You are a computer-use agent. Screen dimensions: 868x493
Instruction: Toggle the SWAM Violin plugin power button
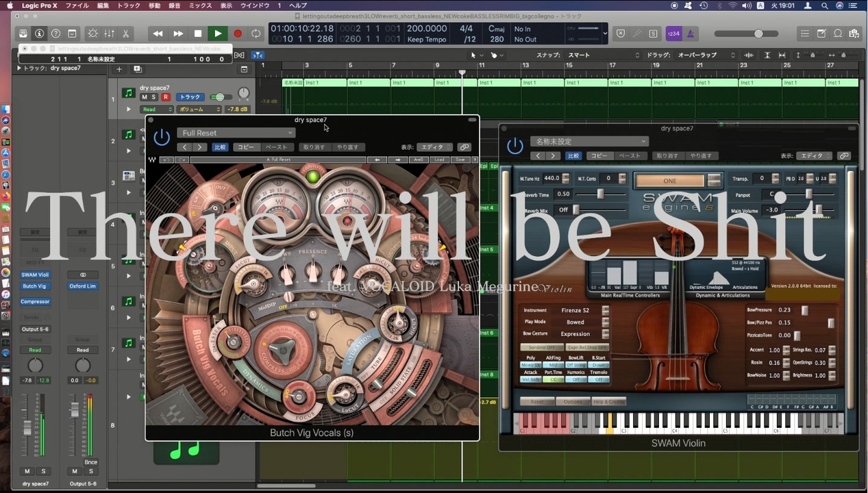514,145
